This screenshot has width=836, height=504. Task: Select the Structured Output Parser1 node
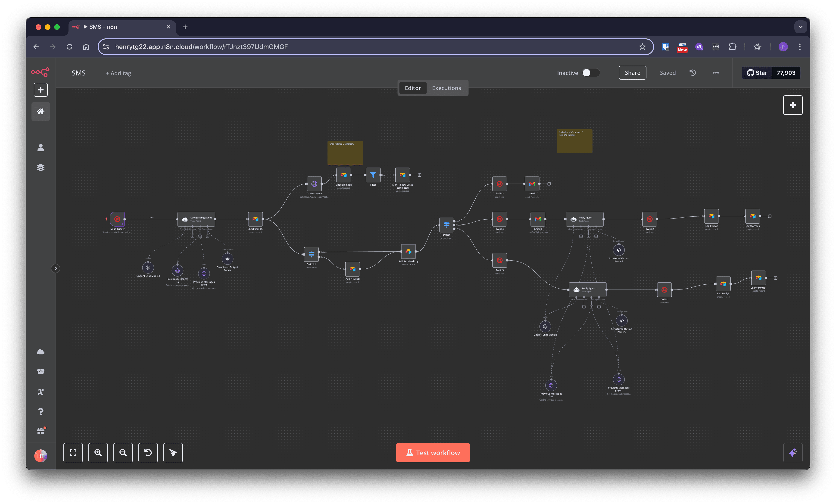coord(618,250)
